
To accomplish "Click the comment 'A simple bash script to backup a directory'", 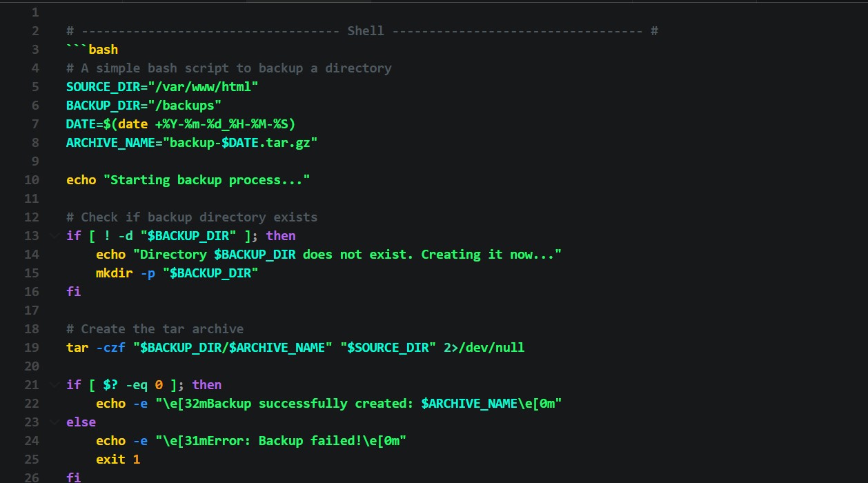I will point(229,68).
